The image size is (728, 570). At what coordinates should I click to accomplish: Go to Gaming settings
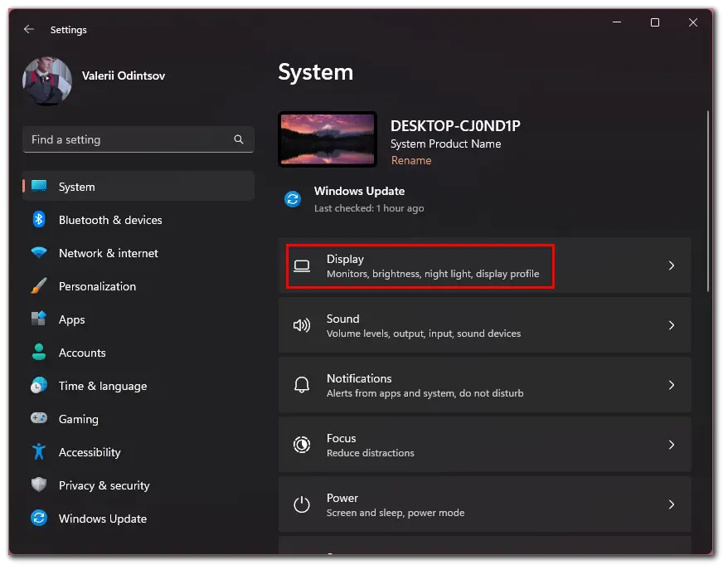pos(138,418)
